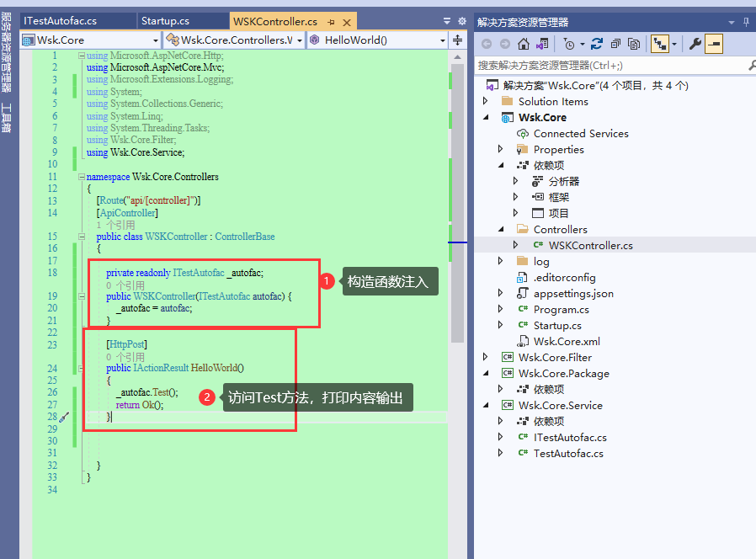Click the Back navigation icon in Solution Explorer
756x559 pixels.
487,45
